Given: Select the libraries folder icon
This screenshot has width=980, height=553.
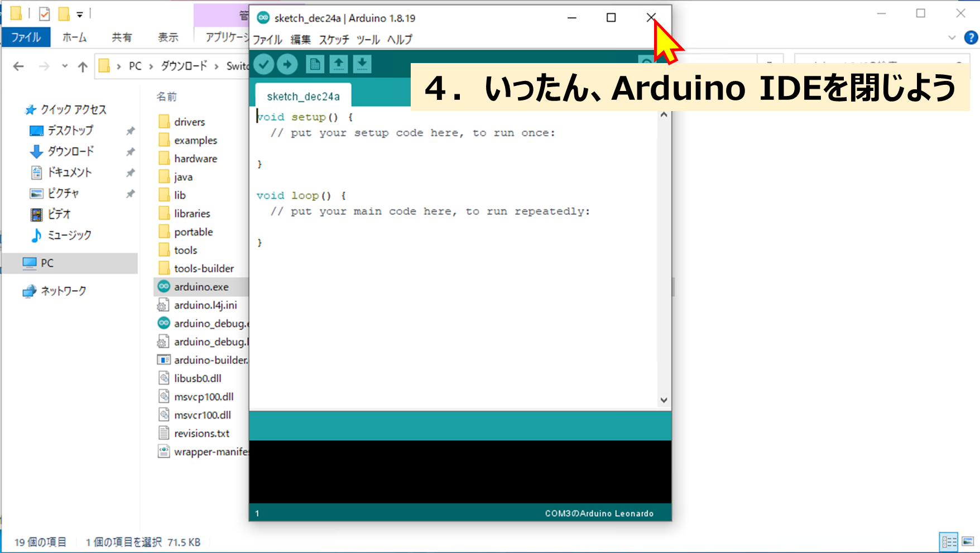Looking at the screenshot, I should tap(164, 214).
